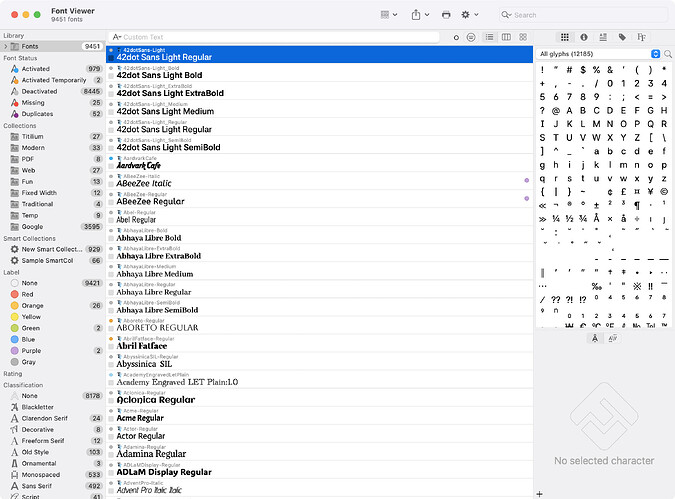Image resolution: width=675 pixels, height=499 pixels.
Task: Select the Abyssinica SIL font row
Action: (319, 361)
